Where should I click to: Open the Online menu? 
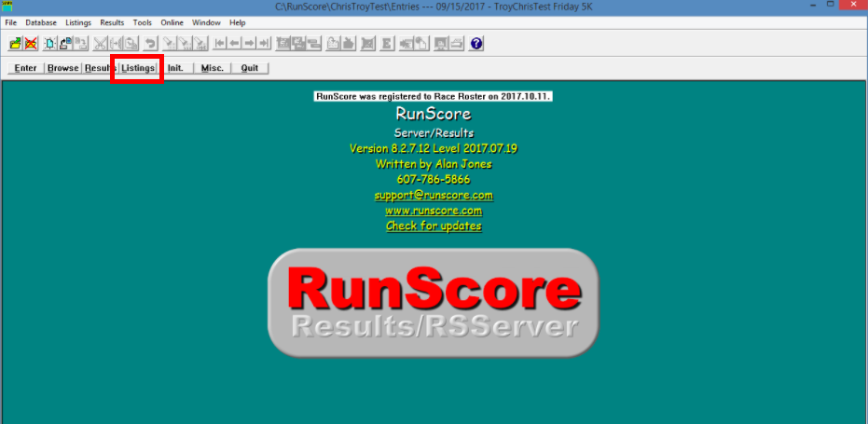(x=172, y=21)
